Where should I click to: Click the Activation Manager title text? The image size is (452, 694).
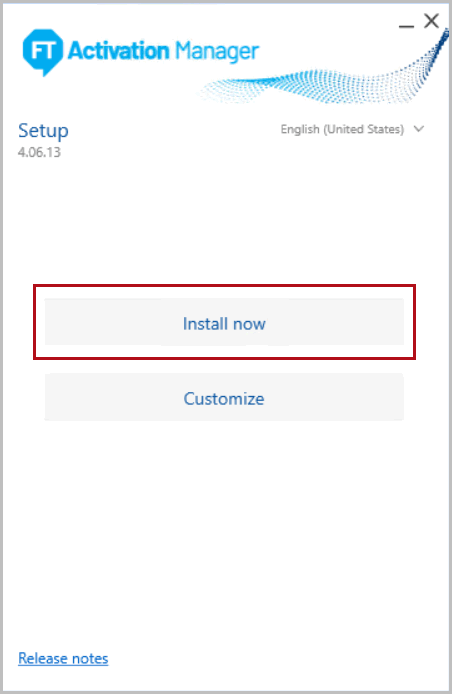[163, 51]
